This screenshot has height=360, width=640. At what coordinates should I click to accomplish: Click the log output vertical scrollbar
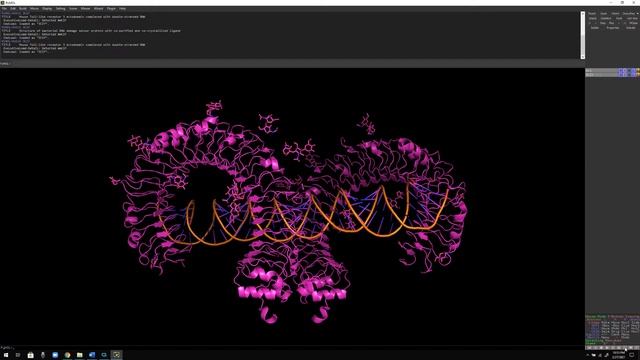click(x=582, y=35)
